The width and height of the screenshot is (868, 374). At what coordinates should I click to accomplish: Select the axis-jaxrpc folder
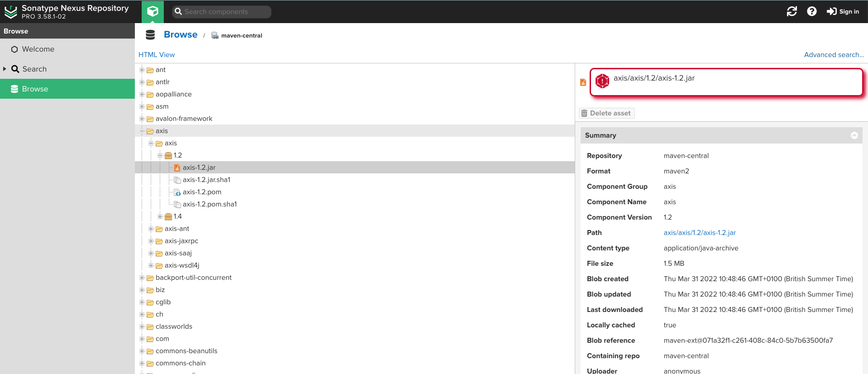[x=181, y=241]
